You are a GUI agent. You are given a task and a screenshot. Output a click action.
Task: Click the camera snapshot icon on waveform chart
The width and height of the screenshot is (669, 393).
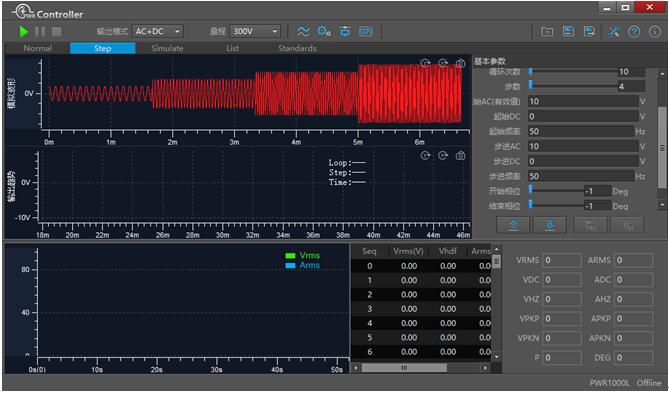460,64
